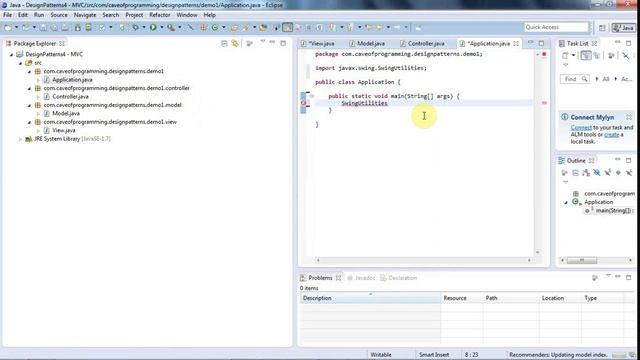Viewport: 640px width, 360px height.
Task: Click the All filter in Task List
Action: coord(606,79)
